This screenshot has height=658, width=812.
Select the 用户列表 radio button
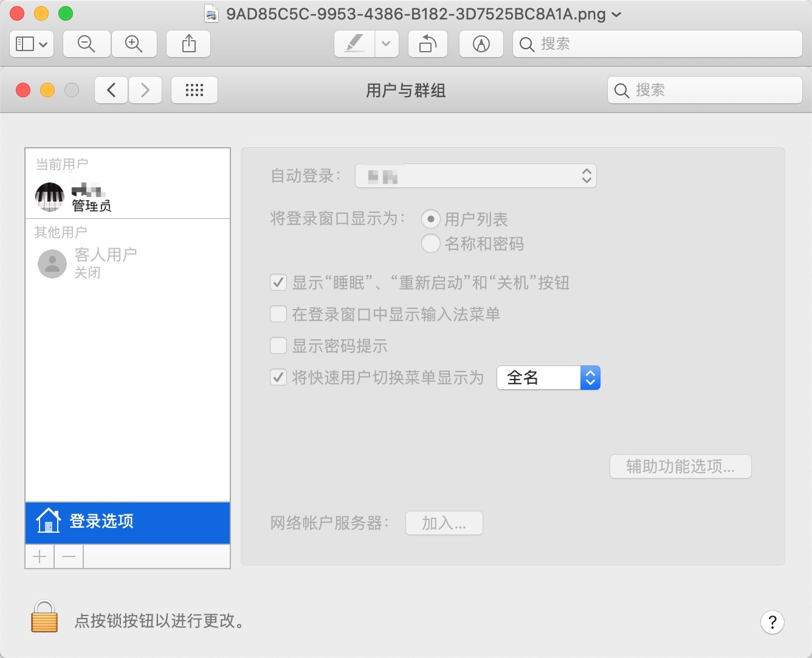pyautogui.click(x=430, y=219)
